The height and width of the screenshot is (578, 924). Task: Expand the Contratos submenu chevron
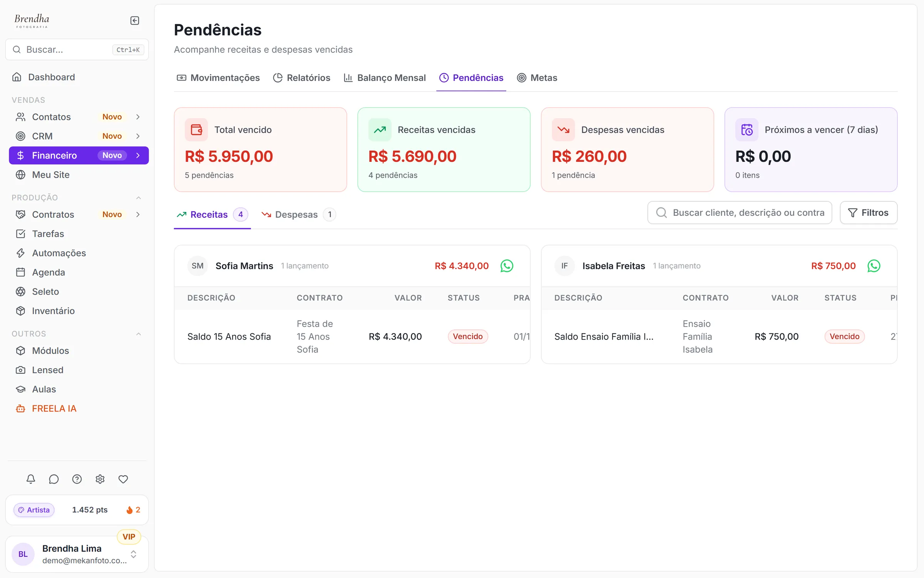click(x=138, y=214)
